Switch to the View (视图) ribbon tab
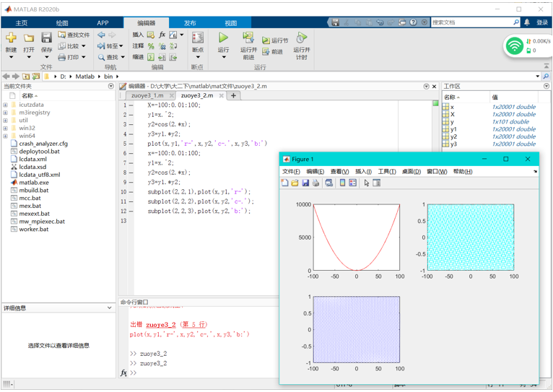The image size is (553, 392). click(230, 23)
